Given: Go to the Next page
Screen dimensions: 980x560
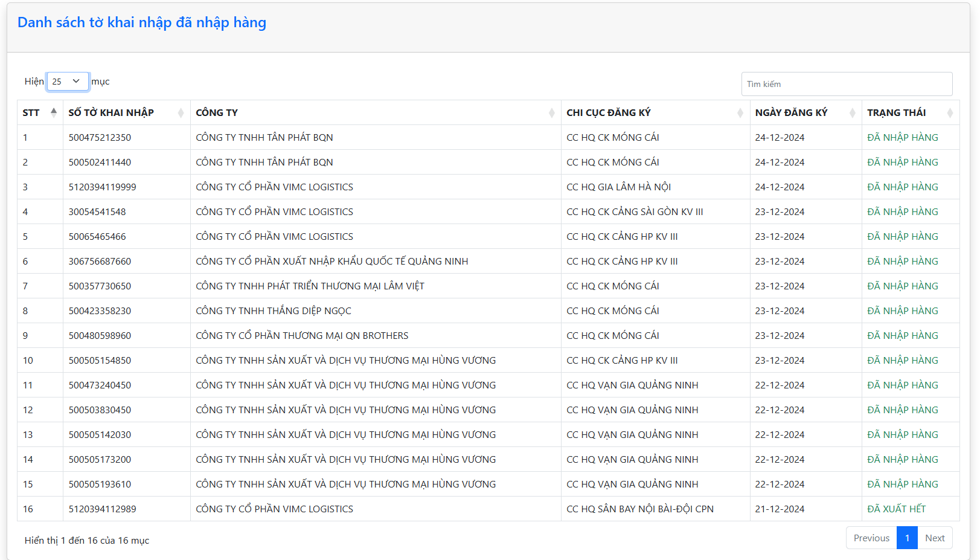Looking at the screenshot, I should 934,538.
